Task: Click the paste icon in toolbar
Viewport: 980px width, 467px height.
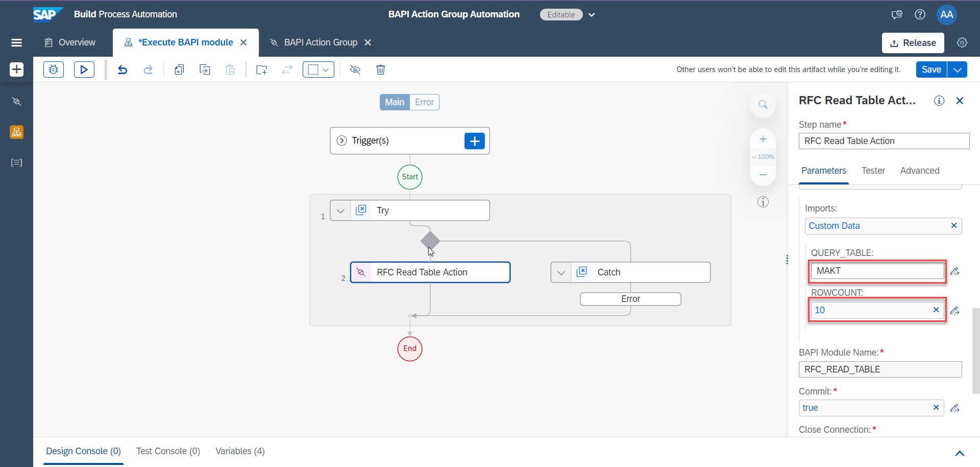Action: pos(230,69)
